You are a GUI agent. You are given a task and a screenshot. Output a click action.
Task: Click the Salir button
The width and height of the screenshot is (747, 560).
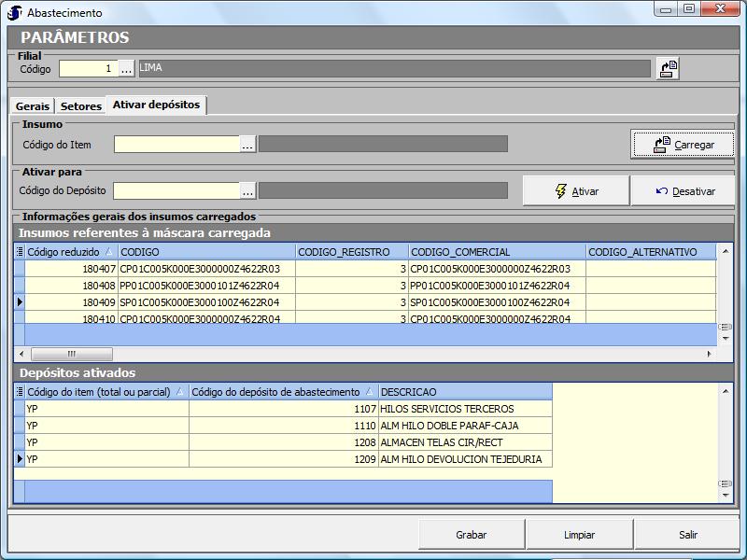(688, 535)
